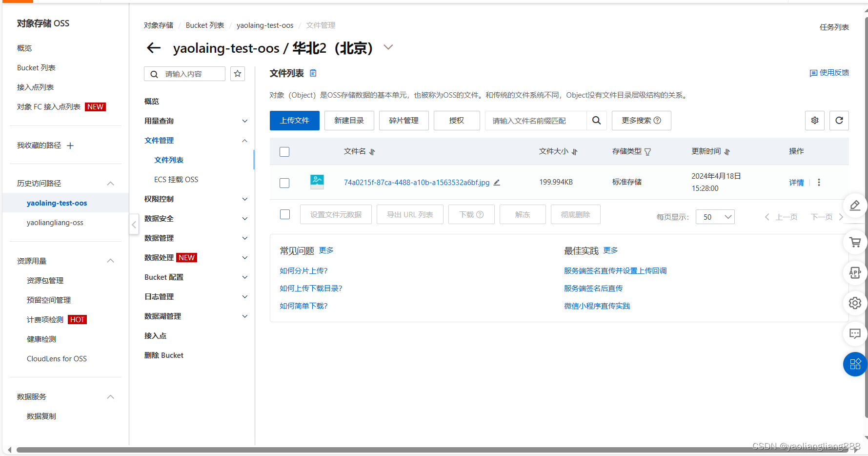
Task: Click the 使用反馈 feedback link
Action: tap(829, 73)
